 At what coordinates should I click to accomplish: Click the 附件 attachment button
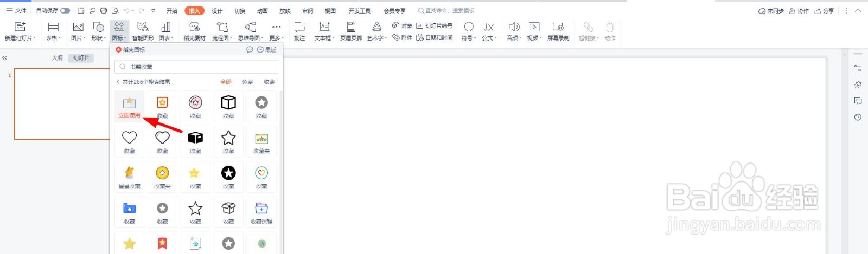click(402, 37)
